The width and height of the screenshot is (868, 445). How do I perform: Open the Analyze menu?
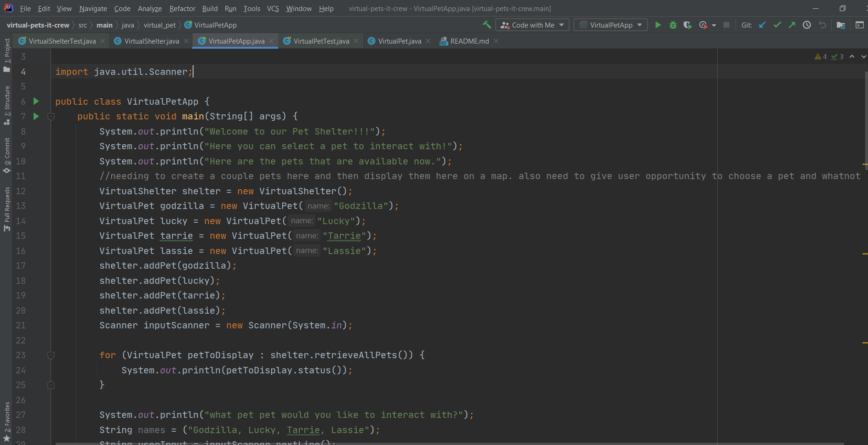tap(150, 8)
